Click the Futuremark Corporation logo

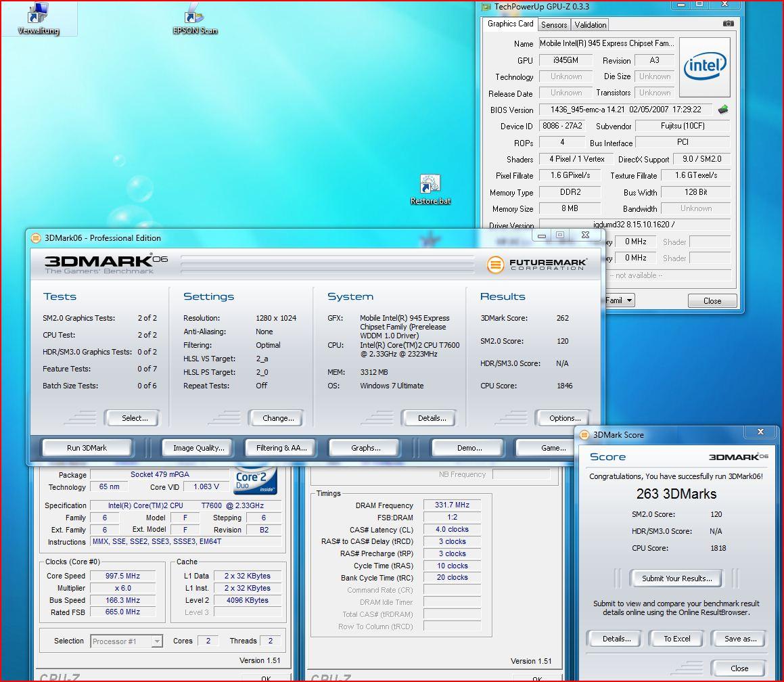[536, 264]
